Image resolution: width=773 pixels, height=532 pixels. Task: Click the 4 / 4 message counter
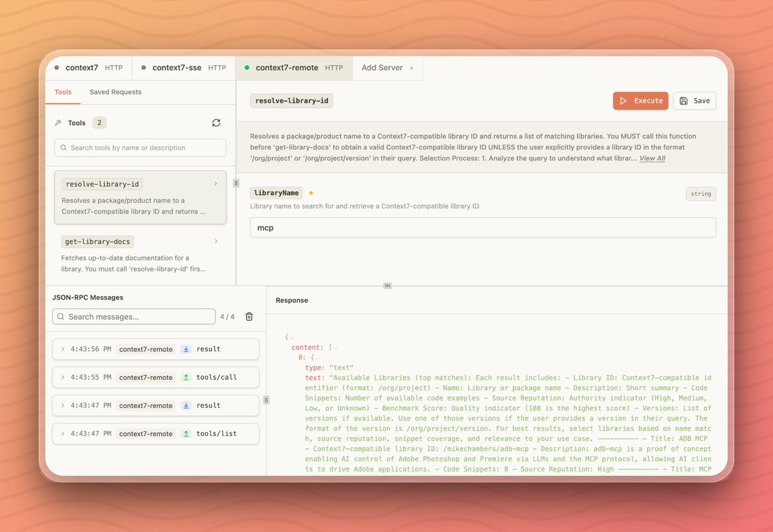[x=228, y=317]
